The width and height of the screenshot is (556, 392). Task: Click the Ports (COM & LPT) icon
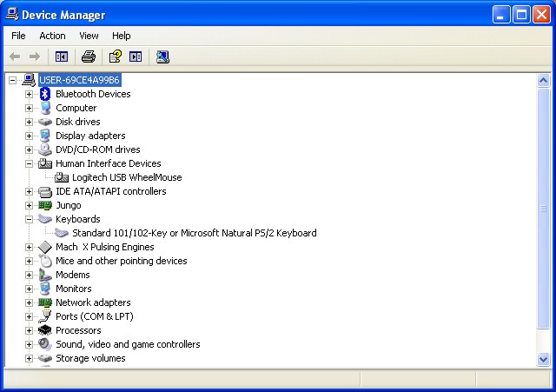45,316
